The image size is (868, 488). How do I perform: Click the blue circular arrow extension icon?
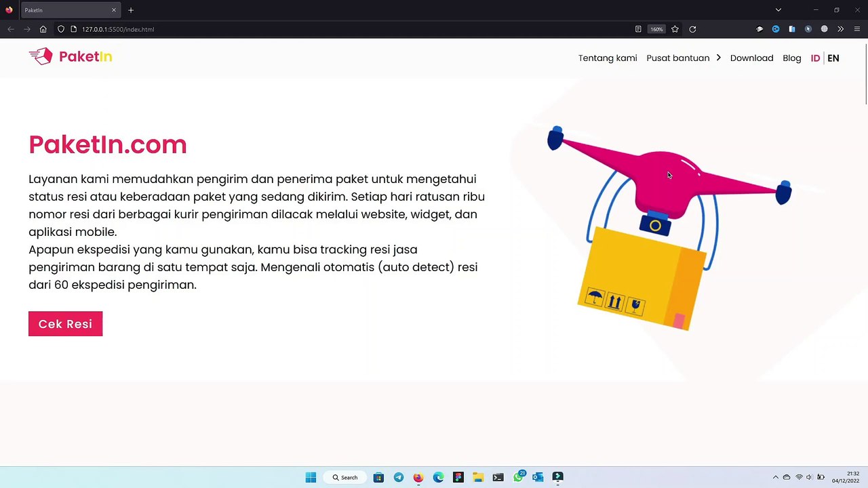tap(776, 29)
